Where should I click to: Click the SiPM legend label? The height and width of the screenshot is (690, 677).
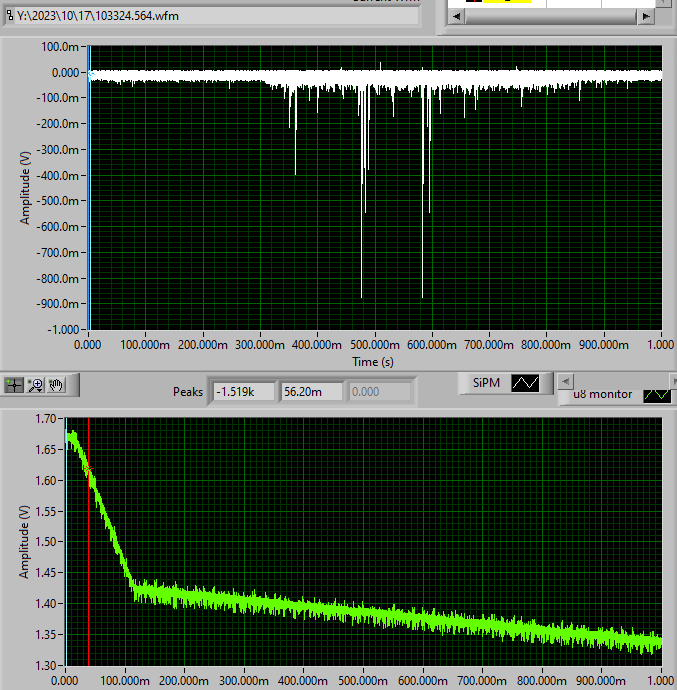[486, 383]
